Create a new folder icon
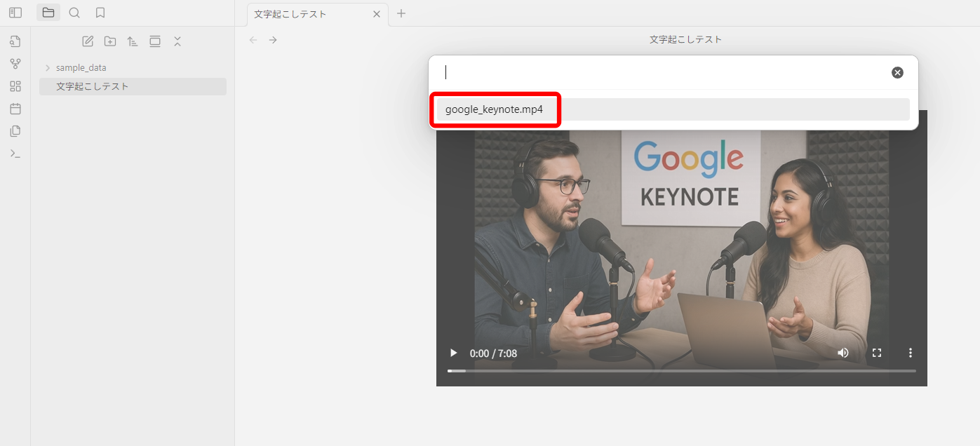 click(x=110, y=41)
